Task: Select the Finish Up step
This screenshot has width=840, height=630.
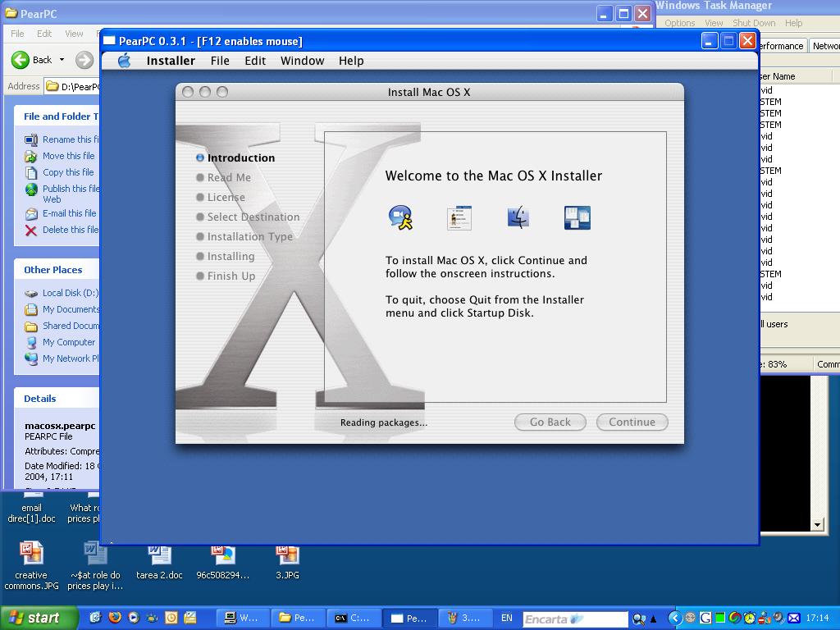Action: 226,276
